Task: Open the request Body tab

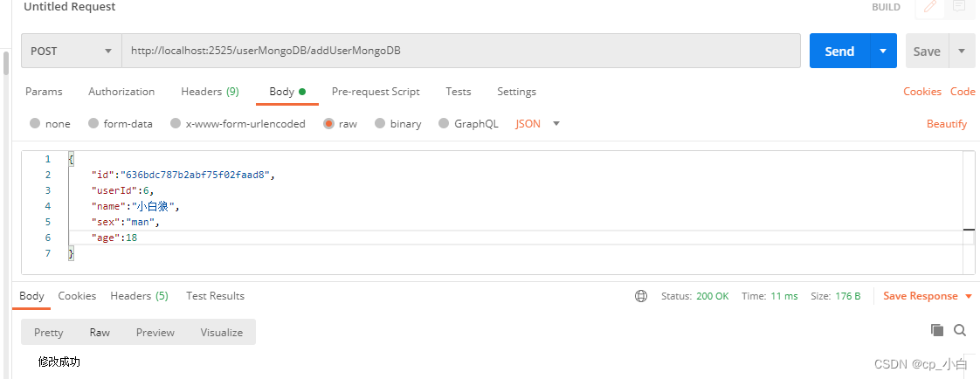Action: coord(286,91)
